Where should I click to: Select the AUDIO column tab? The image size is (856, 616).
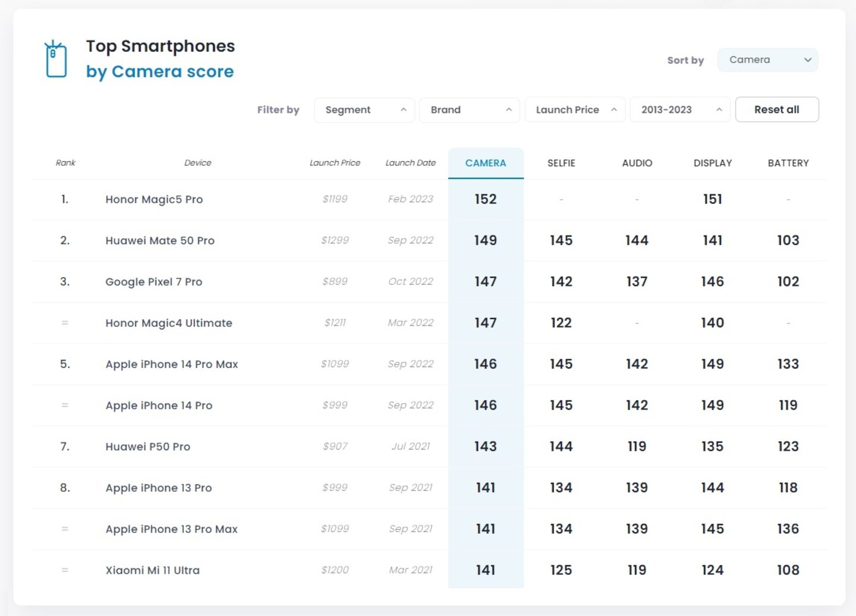click(637, 163)
